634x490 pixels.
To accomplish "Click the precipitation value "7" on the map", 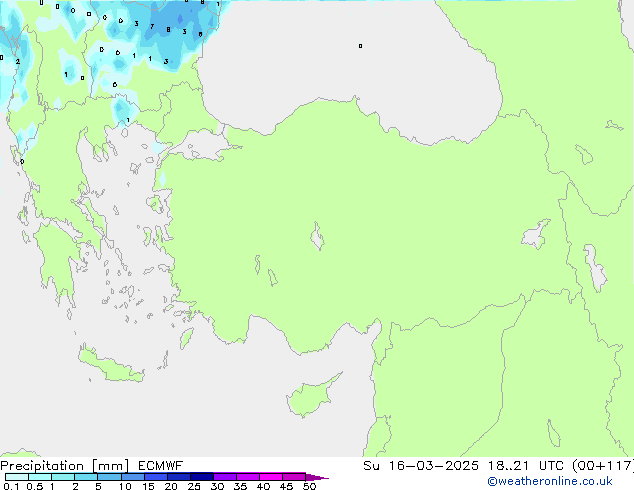I will coord(152,27).
